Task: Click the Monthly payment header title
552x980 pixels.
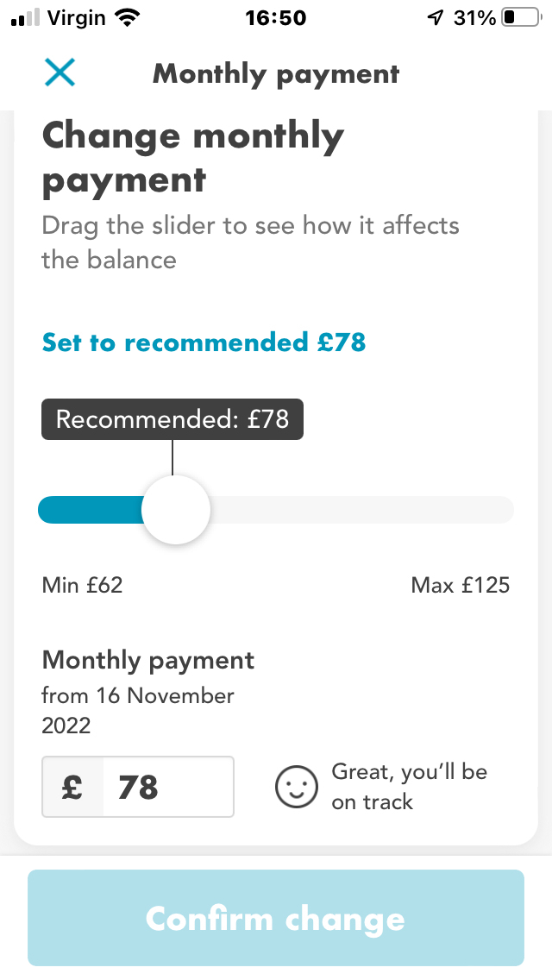Action: coord(275,73)
